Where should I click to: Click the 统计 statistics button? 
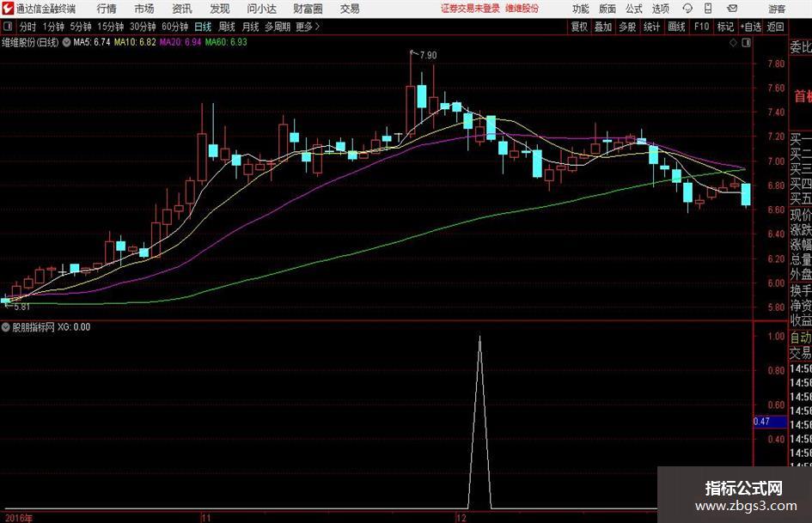point(651,27)
